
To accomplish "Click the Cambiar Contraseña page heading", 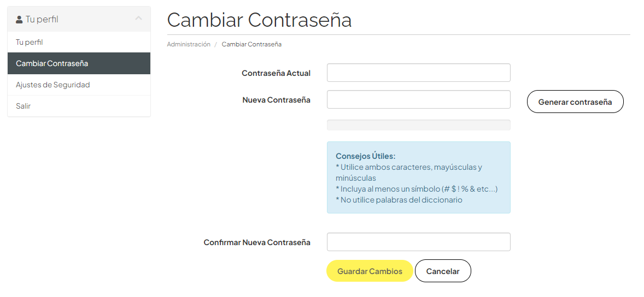I will tap(259, 20).
